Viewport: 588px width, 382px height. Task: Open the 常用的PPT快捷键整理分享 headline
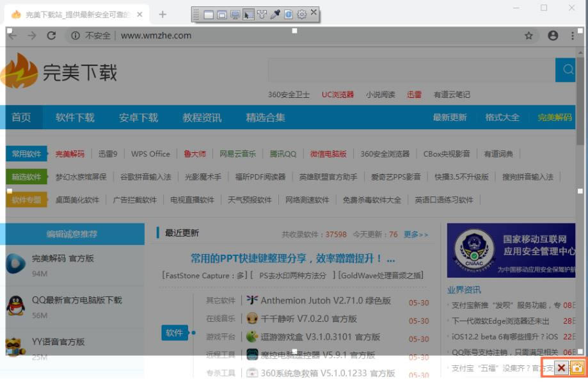[292, 259]
